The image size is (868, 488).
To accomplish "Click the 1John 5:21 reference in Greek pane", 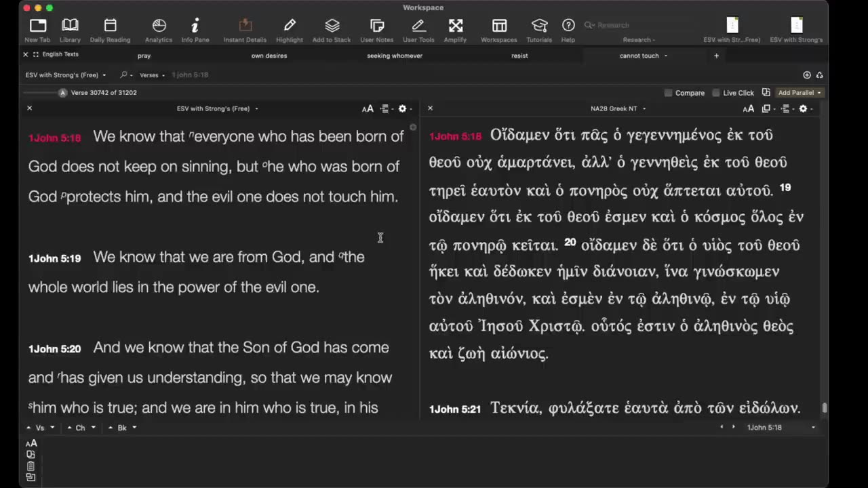I will (455, 409).
